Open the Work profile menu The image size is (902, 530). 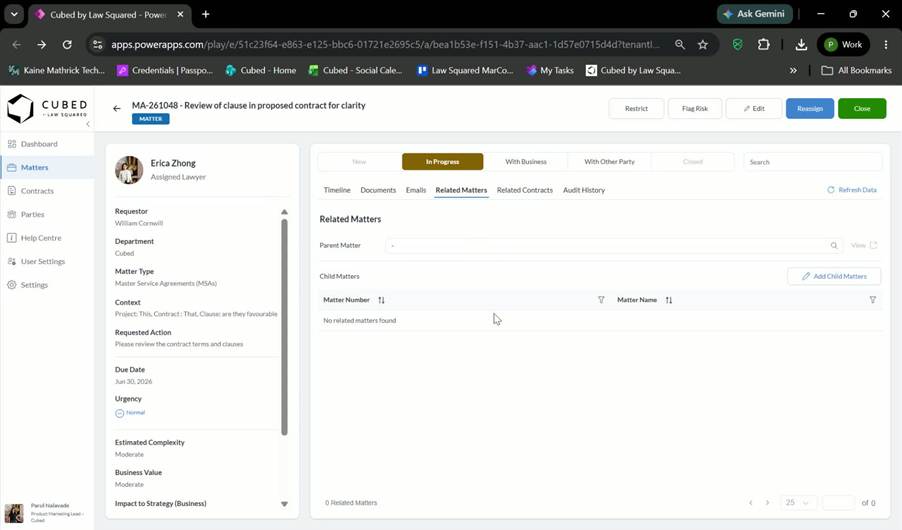[843, 44]
